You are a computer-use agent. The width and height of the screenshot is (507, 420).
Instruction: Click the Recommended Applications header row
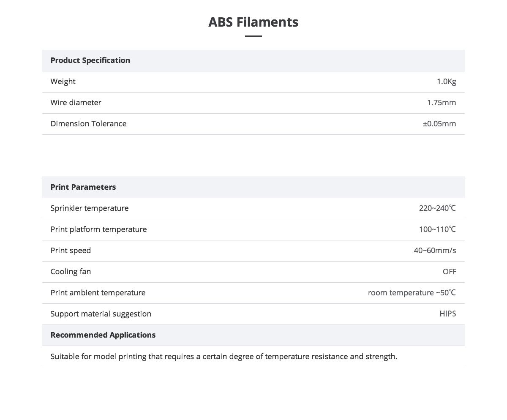pyautogui.click(x=253, y=335)
